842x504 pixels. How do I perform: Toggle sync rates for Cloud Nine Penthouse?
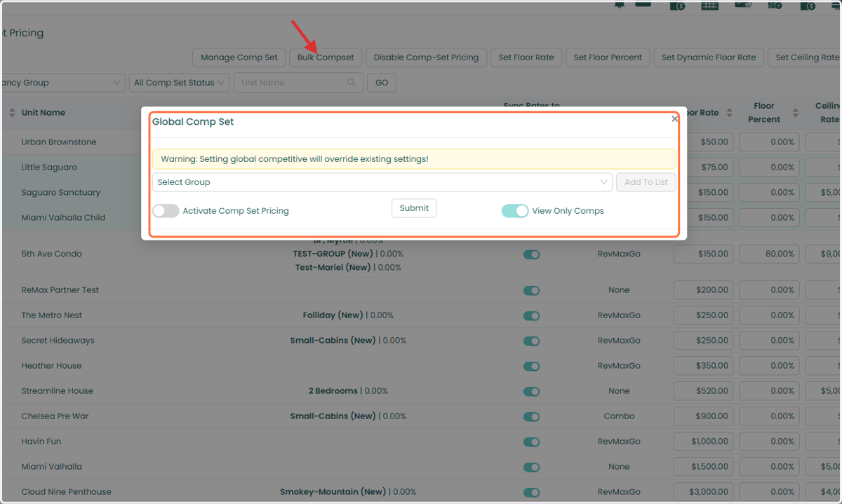531,492
